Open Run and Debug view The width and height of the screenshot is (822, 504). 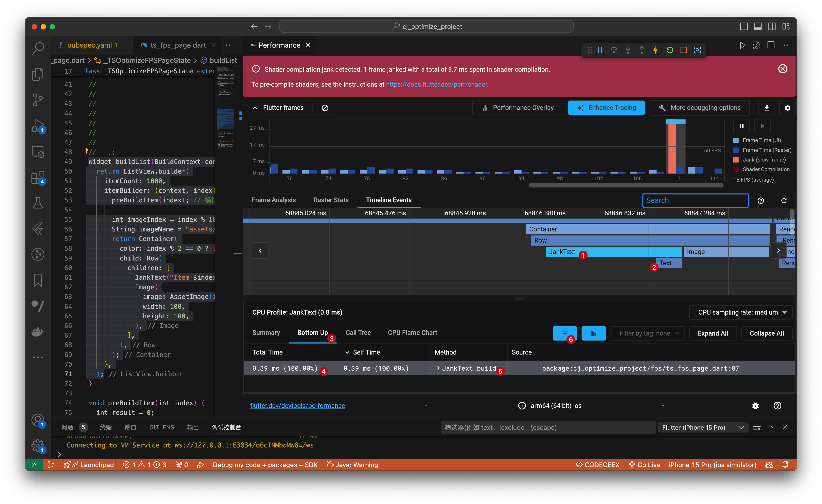(38, 126)
